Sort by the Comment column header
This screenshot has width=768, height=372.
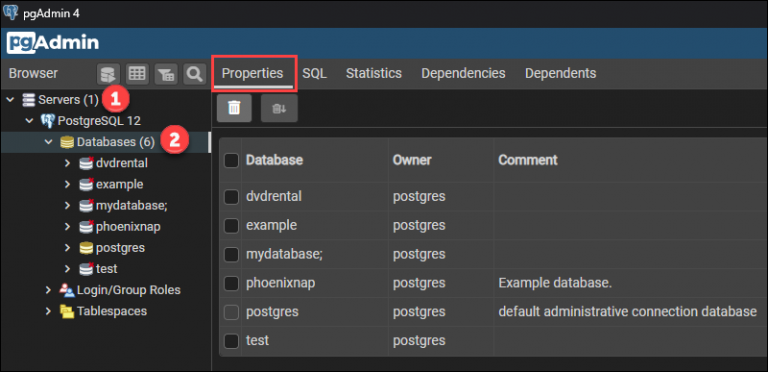(x=528, y=160)
